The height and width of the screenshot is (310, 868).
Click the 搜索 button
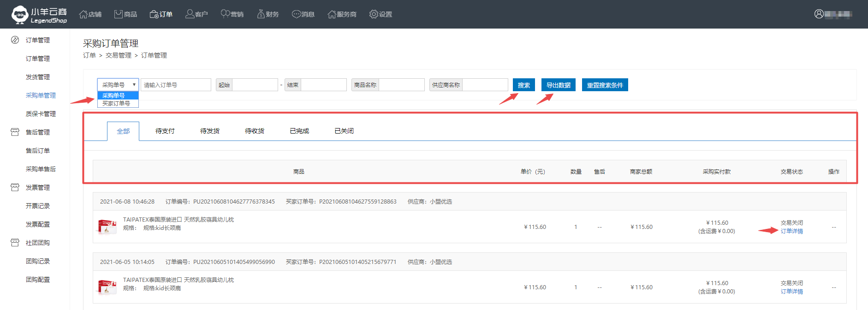(523, 85)
